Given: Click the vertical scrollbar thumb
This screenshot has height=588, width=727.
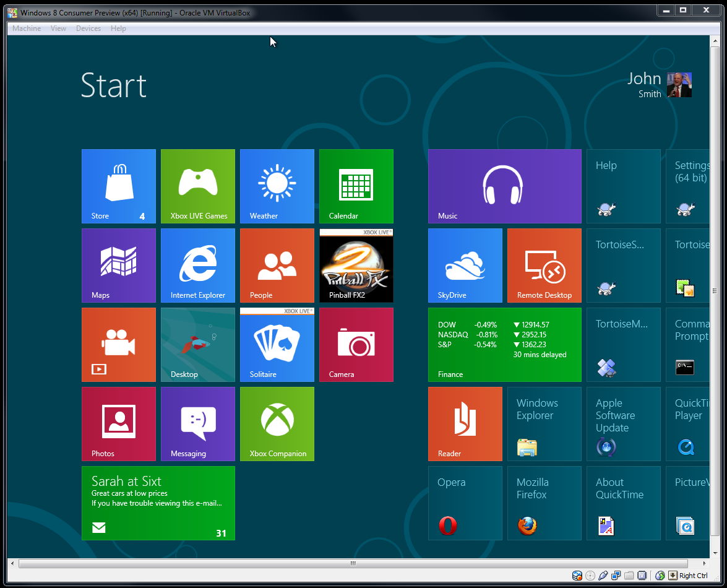Looking at the screenshot, I should [x=715, y=291].
